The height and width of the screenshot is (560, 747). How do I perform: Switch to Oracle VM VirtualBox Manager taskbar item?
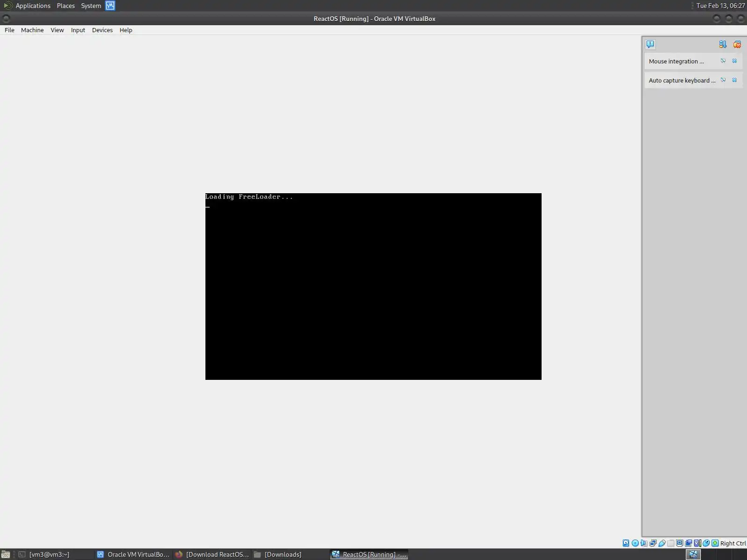[x=133, y=554]
